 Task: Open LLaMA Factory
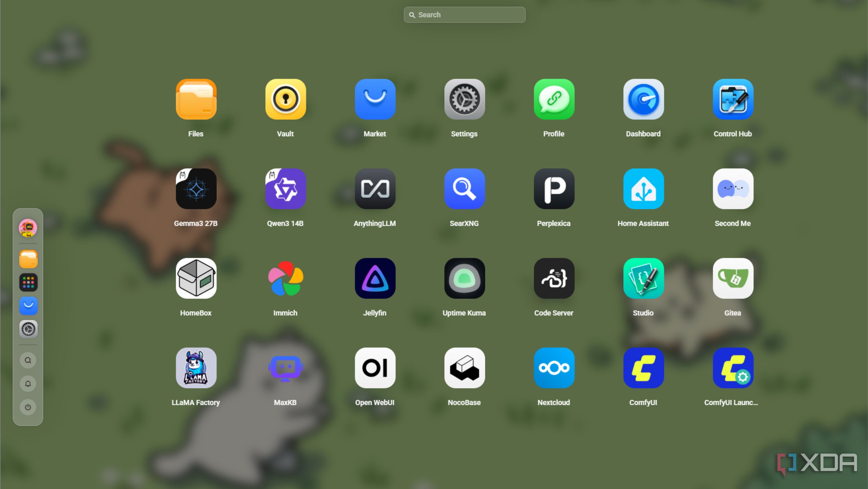[196, 368]
